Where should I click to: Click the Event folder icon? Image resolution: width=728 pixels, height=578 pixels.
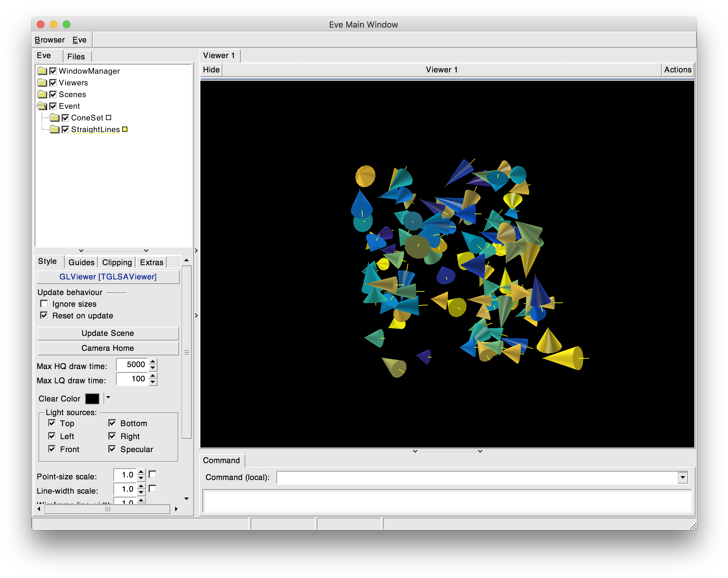click(x=42, y=106)
